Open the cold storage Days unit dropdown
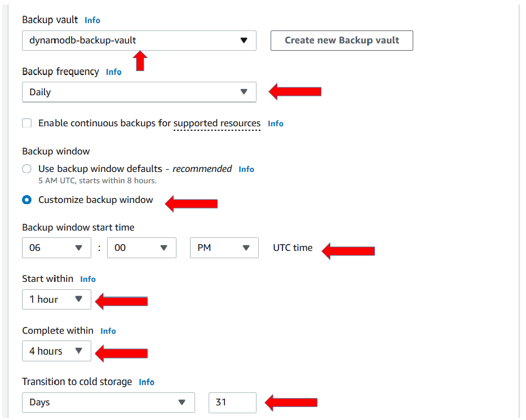Image resolution: width=526 pixels, height=420 pixels. point(108,403)
